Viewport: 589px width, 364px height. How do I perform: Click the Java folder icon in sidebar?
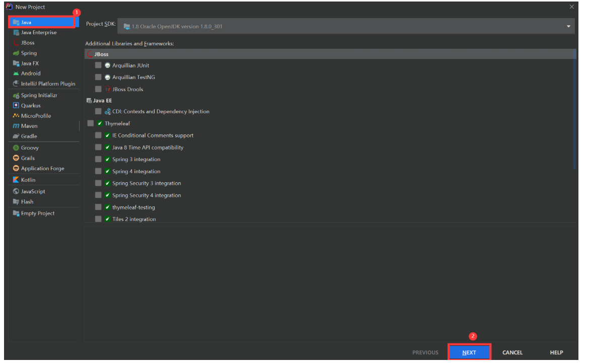pos(16,23)
